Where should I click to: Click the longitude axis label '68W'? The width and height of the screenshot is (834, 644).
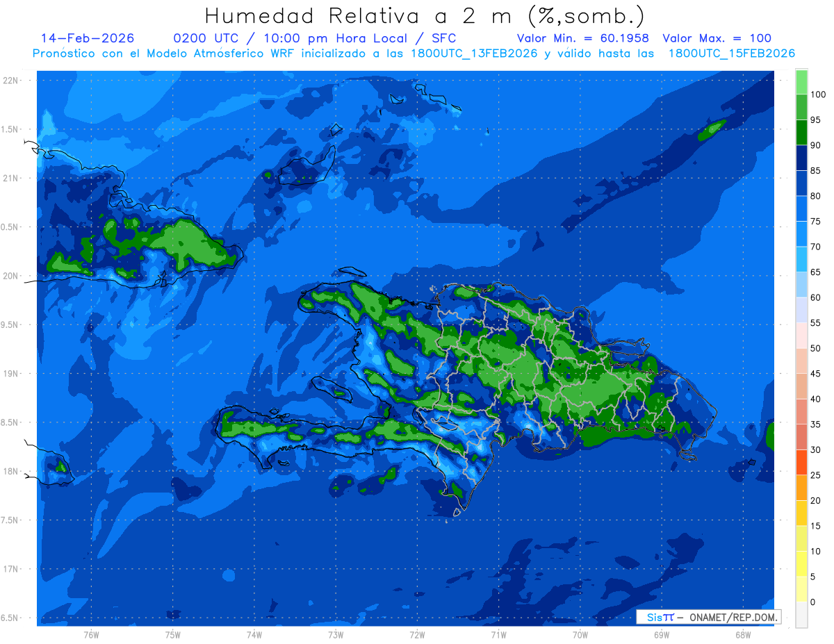point(743,635)
